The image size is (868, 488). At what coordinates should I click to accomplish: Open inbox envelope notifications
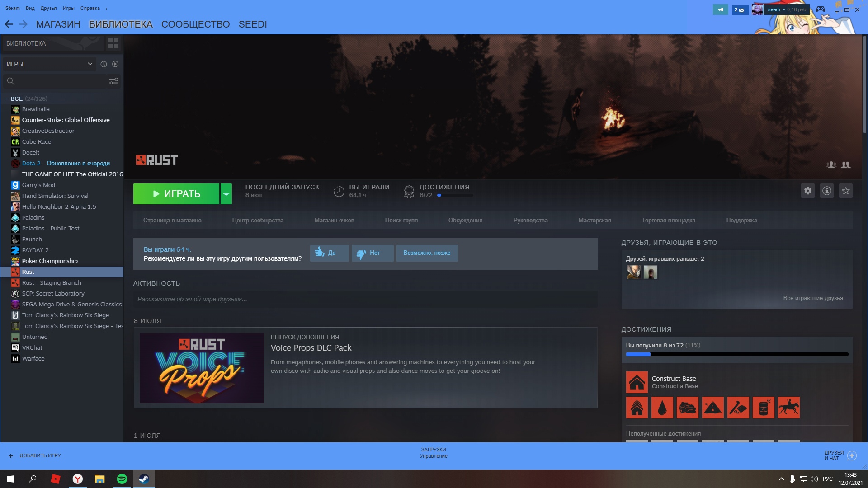[x=740, y=9]
